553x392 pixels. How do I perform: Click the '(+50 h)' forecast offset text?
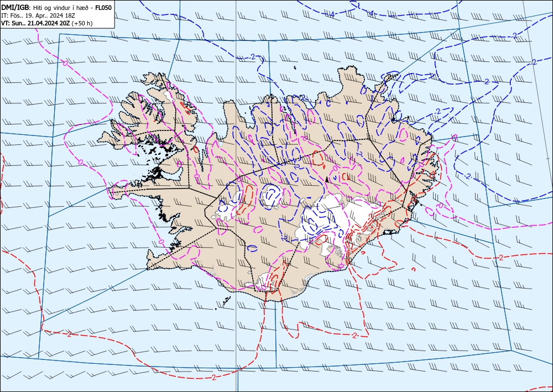click(x=82, y=23)
